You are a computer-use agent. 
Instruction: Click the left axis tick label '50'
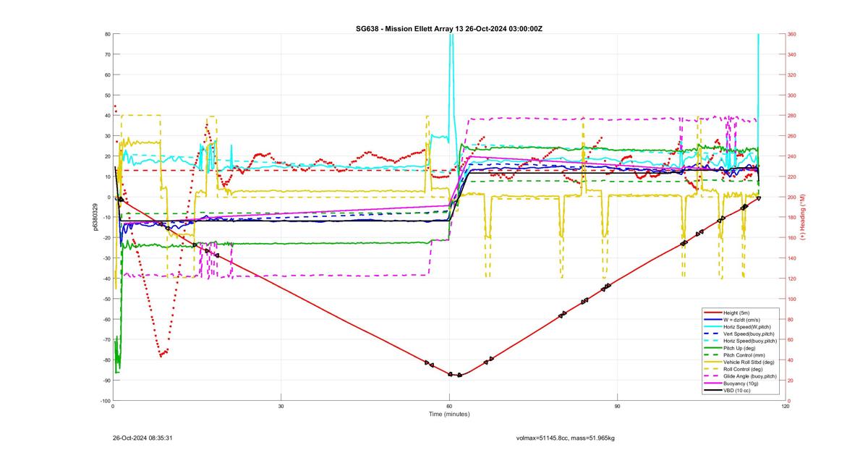(x=107, y=95)
